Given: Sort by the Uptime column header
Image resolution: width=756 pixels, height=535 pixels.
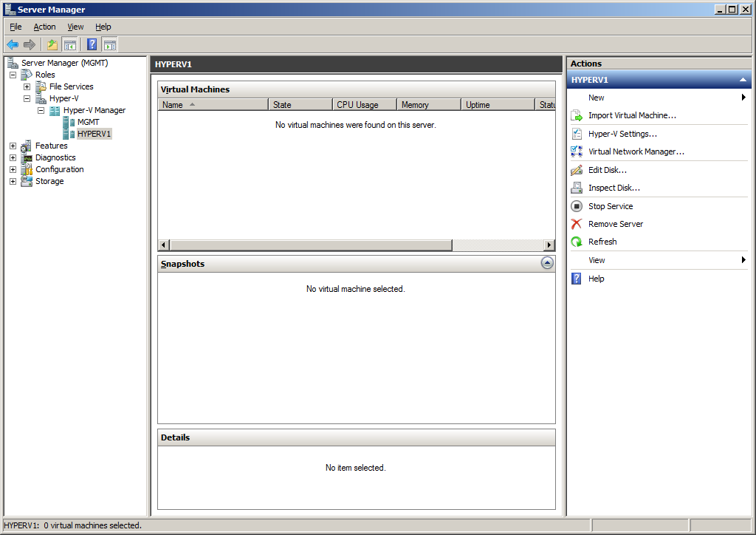Looking at the screenshot, I should pos(498,105).
